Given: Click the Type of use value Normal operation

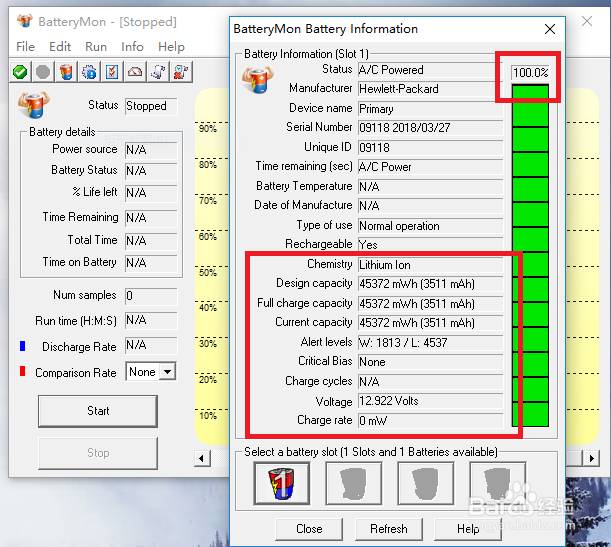Looking at the screenshot, I should coord(431,226).
